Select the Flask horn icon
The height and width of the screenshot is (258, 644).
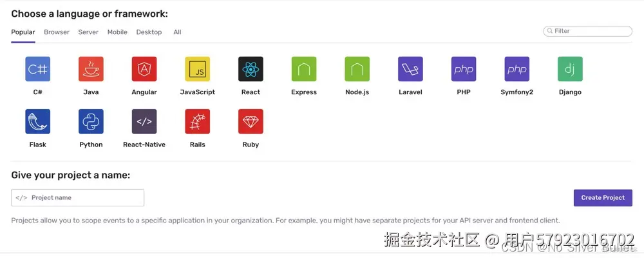tap(38, 121)
